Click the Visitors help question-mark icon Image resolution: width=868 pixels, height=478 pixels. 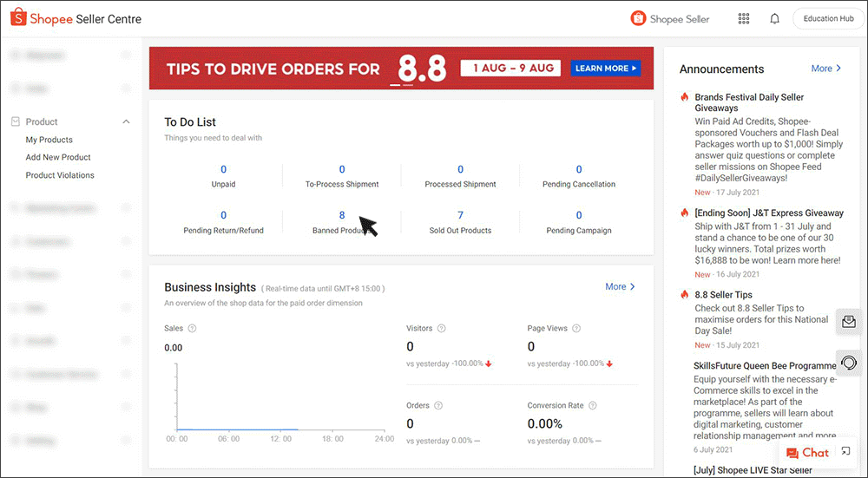[442, 329]
